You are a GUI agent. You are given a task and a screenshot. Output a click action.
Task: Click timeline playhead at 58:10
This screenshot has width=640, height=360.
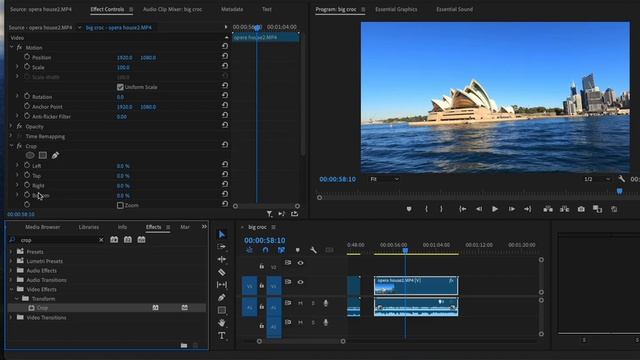tap(405, 250)
